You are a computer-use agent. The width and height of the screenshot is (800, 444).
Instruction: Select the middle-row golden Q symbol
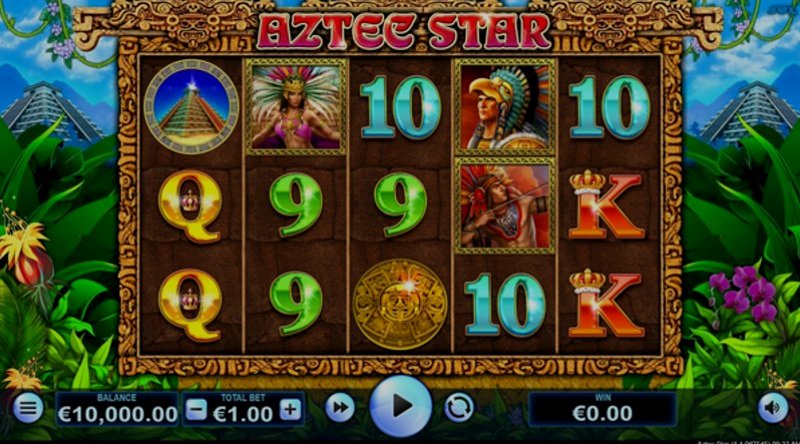coord(190,206)
